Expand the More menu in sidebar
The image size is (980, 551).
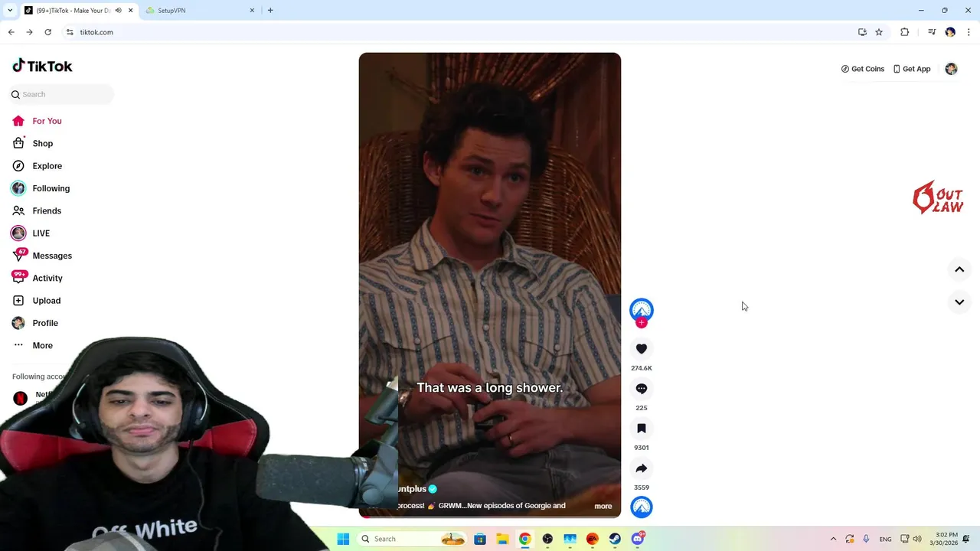point(42,345)
